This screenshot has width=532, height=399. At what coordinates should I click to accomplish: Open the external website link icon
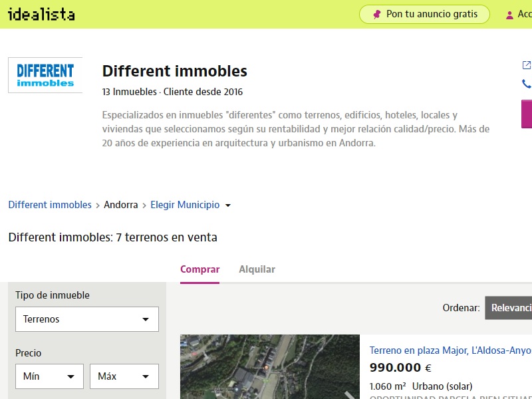tap(527, 65)
